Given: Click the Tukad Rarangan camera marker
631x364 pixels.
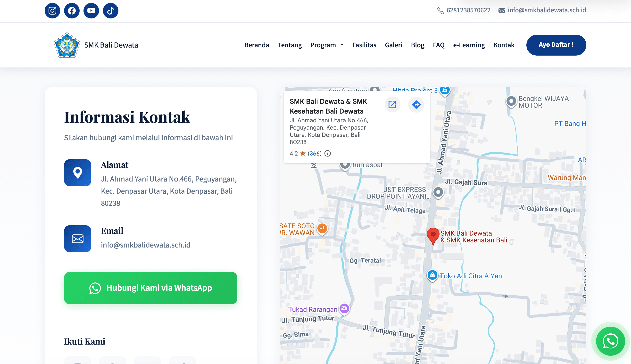Looking at the screenshot, I should click(344, 309).
